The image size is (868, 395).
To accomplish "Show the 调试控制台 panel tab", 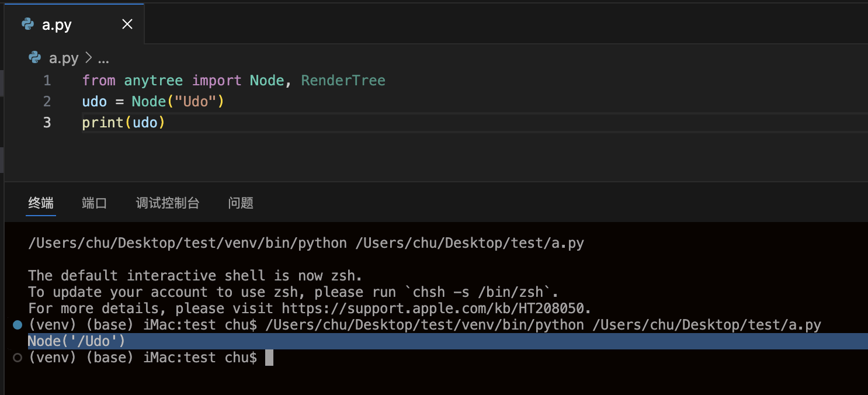I will pyautogui.click(x=168, y=203).
